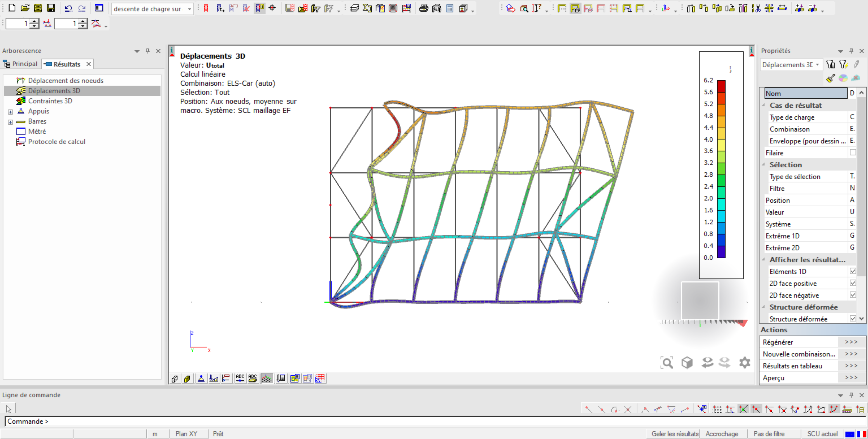868x439 pixels.
Task: Switch to the Principal tab
Action: coord(21,64)
